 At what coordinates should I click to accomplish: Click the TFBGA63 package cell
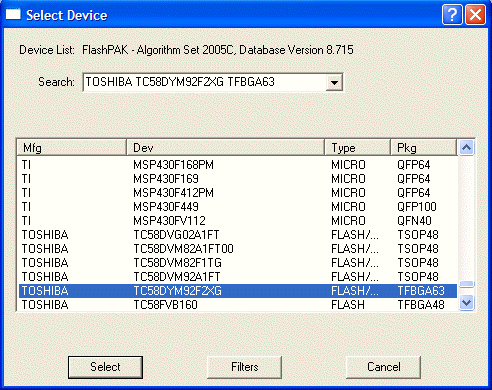coord(421,291)
